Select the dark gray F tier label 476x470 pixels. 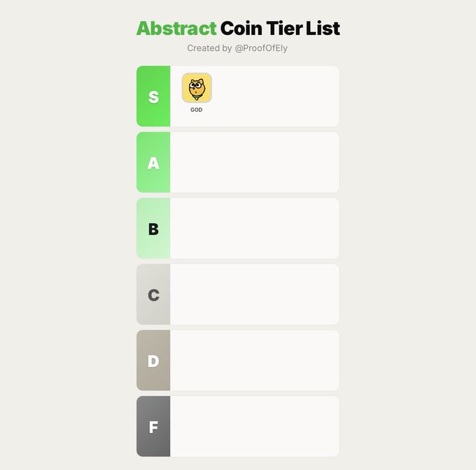click(153, 427)
